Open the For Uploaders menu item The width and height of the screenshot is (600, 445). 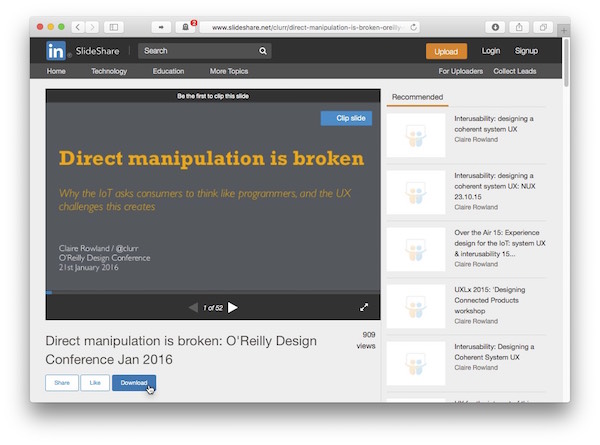461,71
